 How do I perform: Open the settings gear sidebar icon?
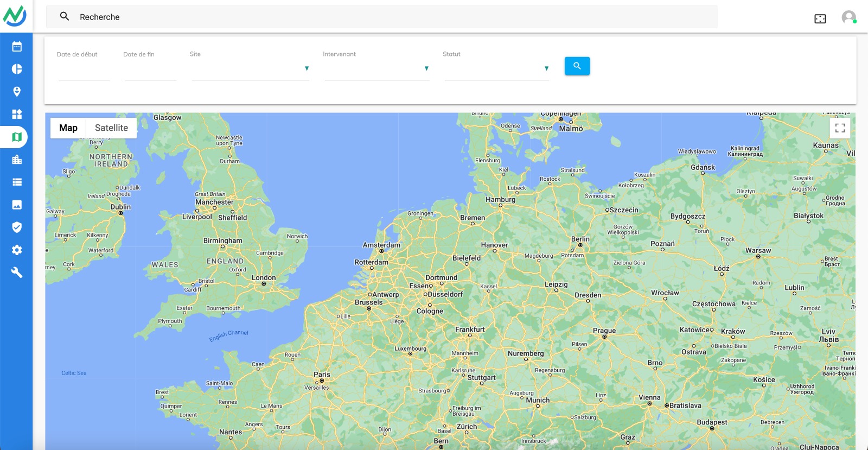17,250
